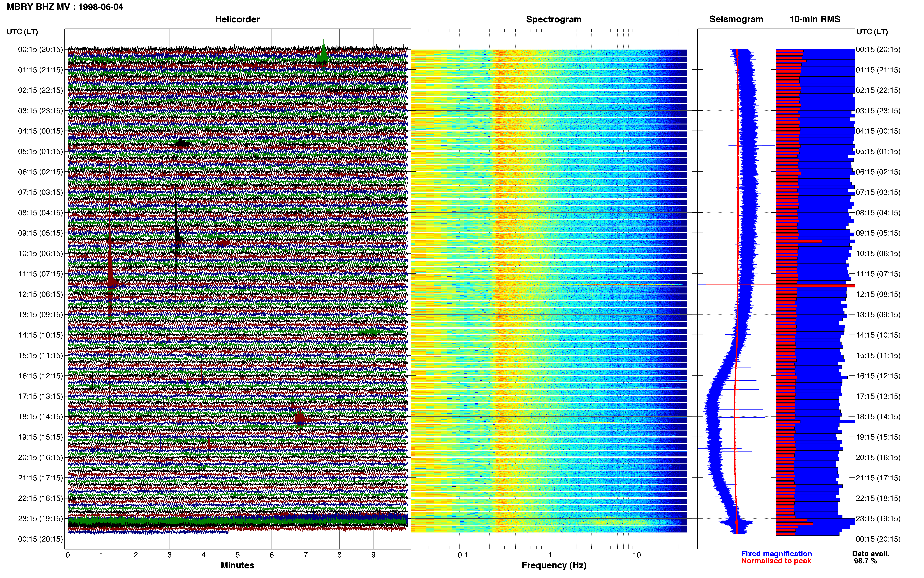Click the '10' frequency tick label
The width and height of the screenshot is (924, 578).
point(636,555)
